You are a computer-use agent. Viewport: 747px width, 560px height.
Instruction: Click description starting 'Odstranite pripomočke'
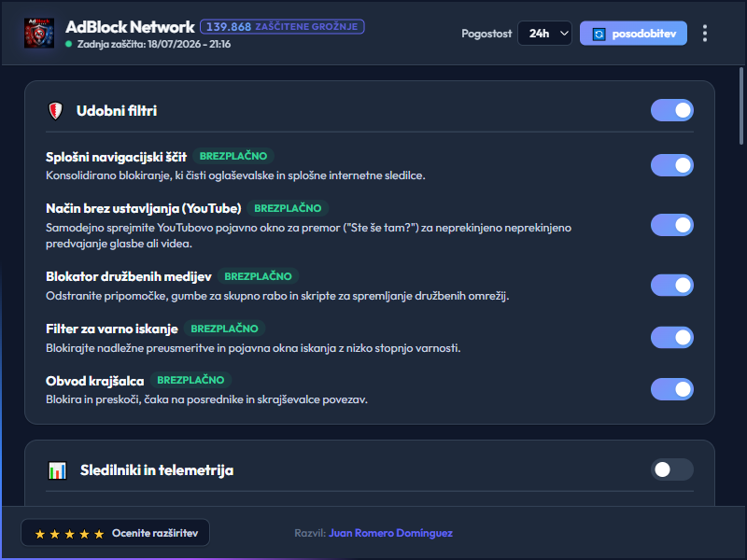point(277,296)
